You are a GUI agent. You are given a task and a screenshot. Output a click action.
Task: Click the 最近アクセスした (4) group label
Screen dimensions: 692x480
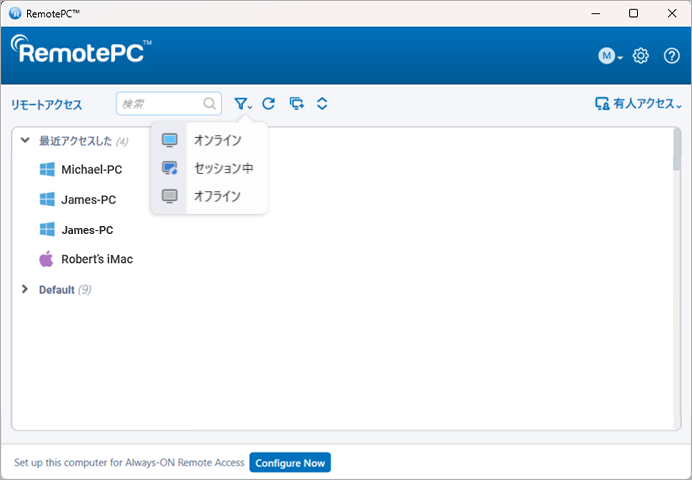[83, 141]
